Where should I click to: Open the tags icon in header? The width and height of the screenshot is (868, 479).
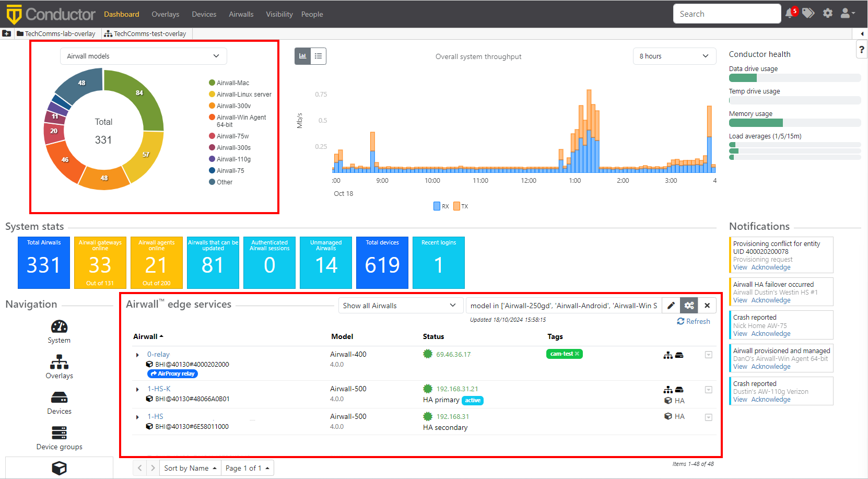[x=808, y=13]
